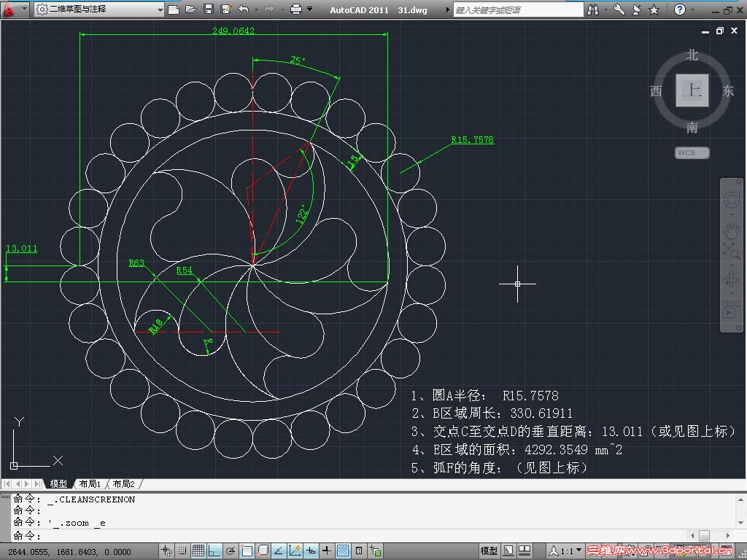Image resolution: width=747 pixels, height=560 pixels.
Task: Open the Favorites star icon
Action: pyautogui.click(x=654, y=9)
